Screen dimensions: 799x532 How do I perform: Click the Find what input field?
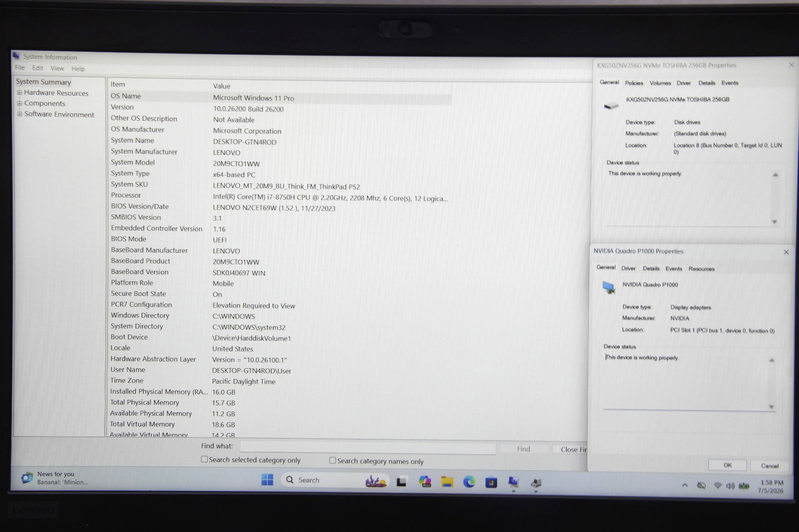point(368,447)
